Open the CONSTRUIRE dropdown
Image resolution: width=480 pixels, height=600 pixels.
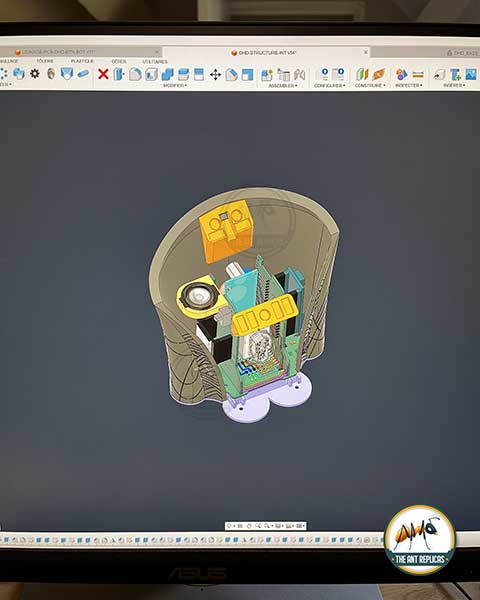click(370, 86)
